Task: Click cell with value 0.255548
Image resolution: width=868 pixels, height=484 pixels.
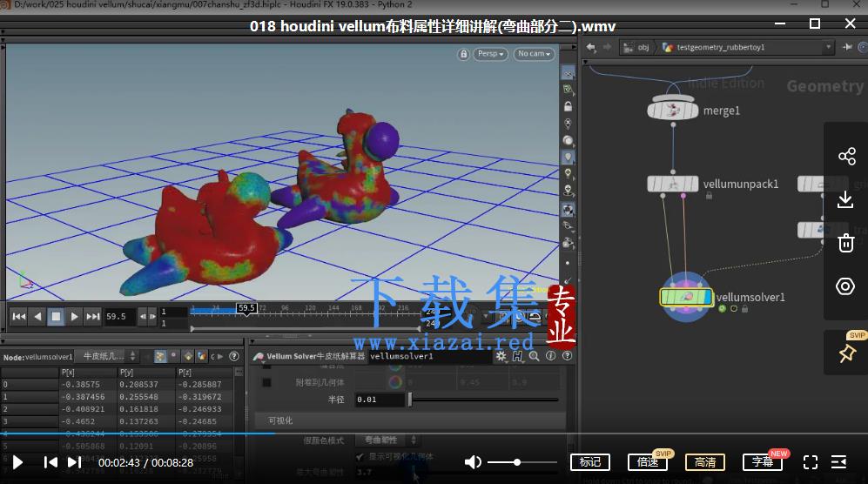Action: [146, 396]
